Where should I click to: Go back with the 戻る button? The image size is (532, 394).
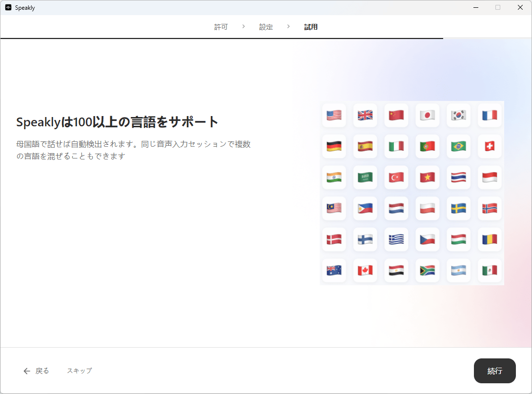(x=37, y=371)
